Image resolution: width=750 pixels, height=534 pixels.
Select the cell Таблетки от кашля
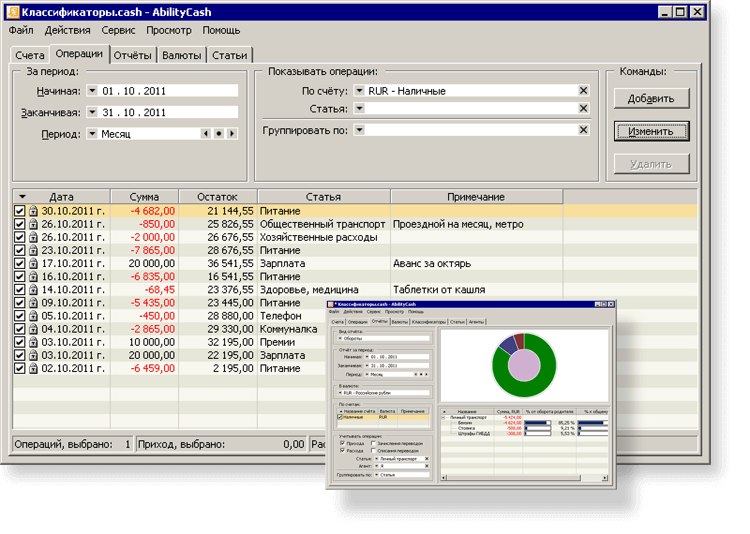tap(477, 289)
